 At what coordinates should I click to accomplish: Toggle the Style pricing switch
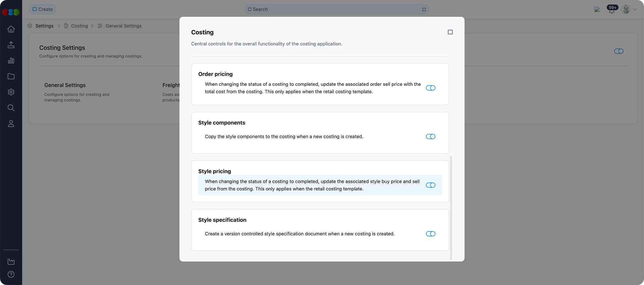click(x=430, y=185)
